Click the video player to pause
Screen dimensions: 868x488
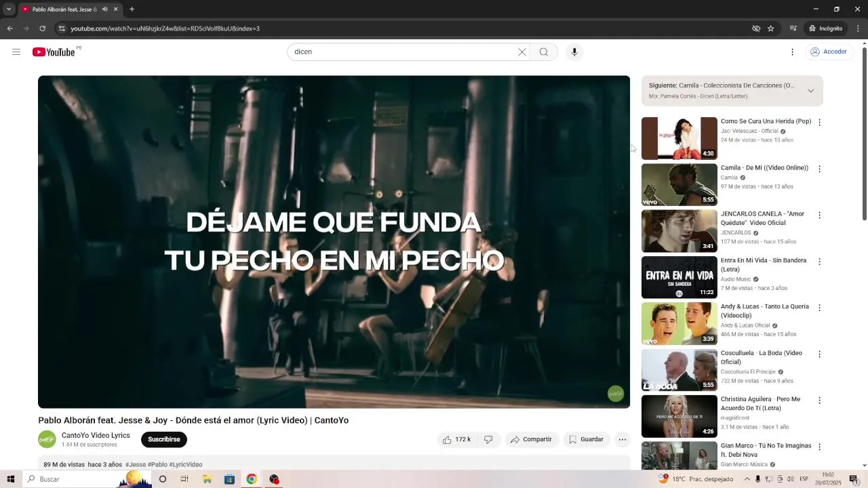tap(334, 242)
